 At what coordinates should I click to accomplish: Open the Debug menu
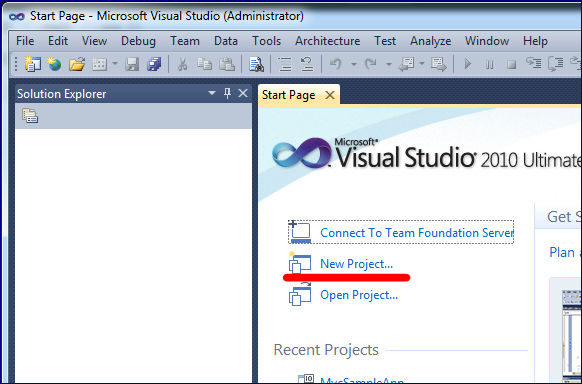(x=138, y=41)
